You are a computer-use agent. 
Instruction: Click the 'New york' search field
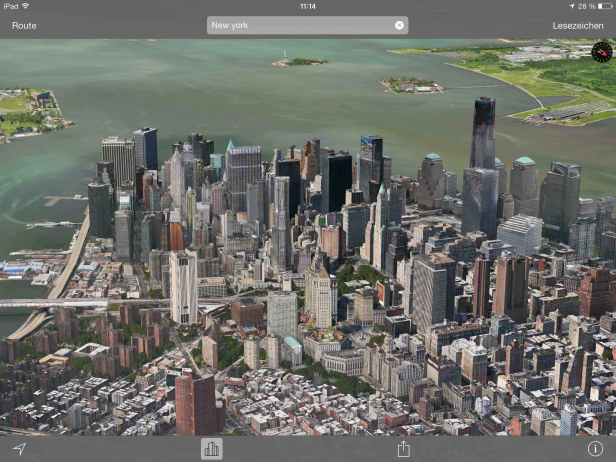click(x=307, y=25)
